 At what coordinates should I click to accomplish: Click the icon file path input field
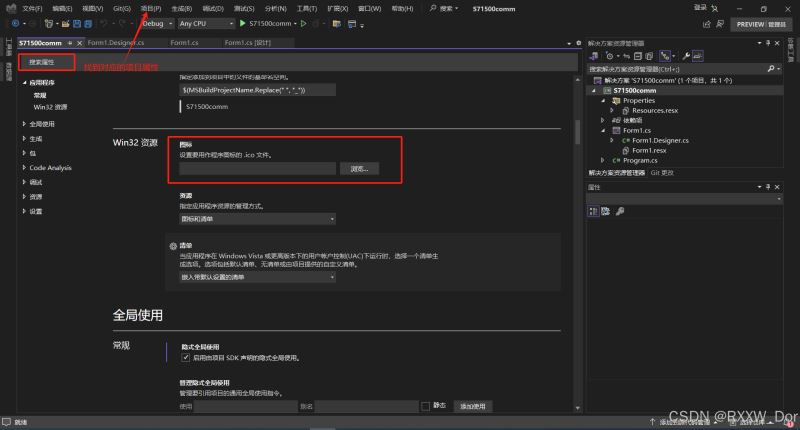pos(257,169)
